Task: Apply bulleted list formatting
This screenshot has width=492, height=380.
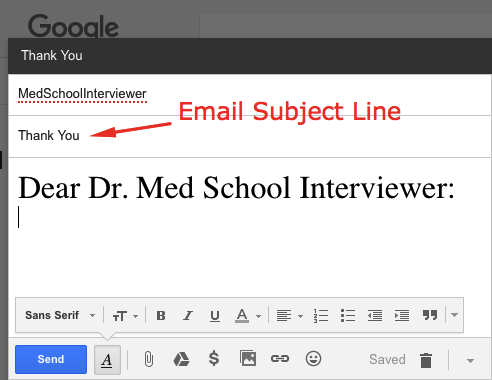Action: (x=348, y=315)
